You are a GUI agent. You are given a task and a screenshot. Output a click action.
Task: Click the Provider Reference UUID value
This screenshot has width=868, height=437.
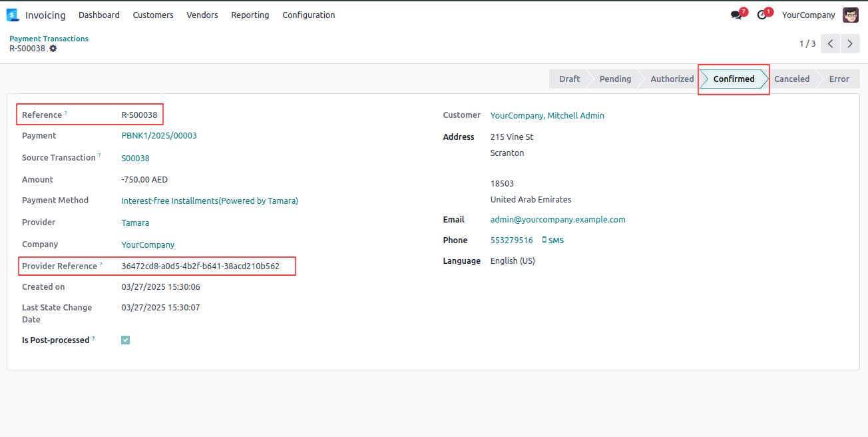200,266
